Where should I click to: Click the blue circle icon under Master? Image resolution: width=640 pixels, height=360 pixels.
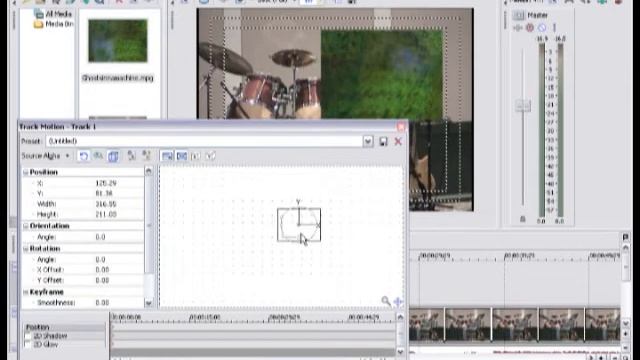pos(542,28)
